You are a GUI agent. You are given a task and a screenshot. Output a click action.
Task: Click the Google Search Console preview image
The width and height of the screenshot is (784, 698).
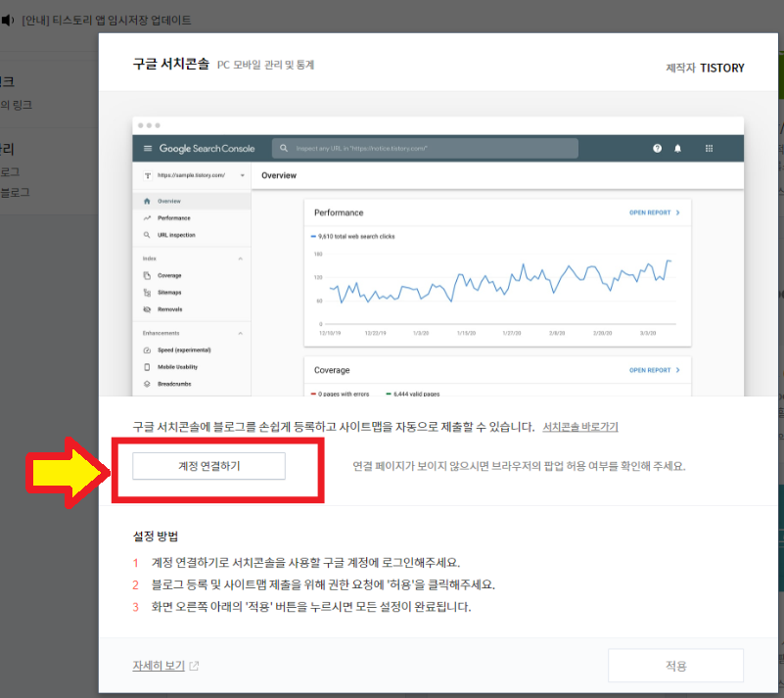coord(438,256)
